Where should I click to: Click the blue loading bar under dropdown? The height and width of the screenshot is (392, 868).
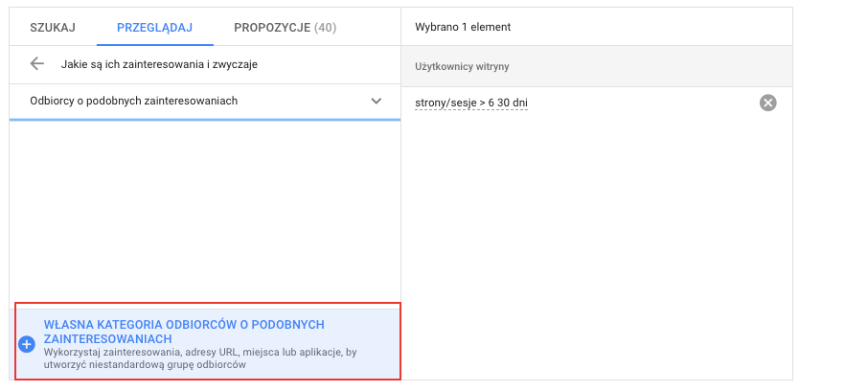point(205,120)
